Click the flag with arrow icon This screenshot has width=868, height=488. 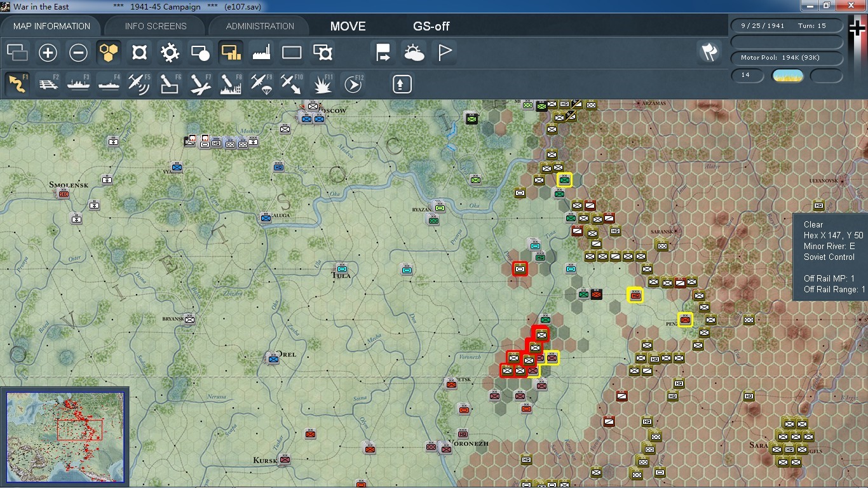(383, 52)
